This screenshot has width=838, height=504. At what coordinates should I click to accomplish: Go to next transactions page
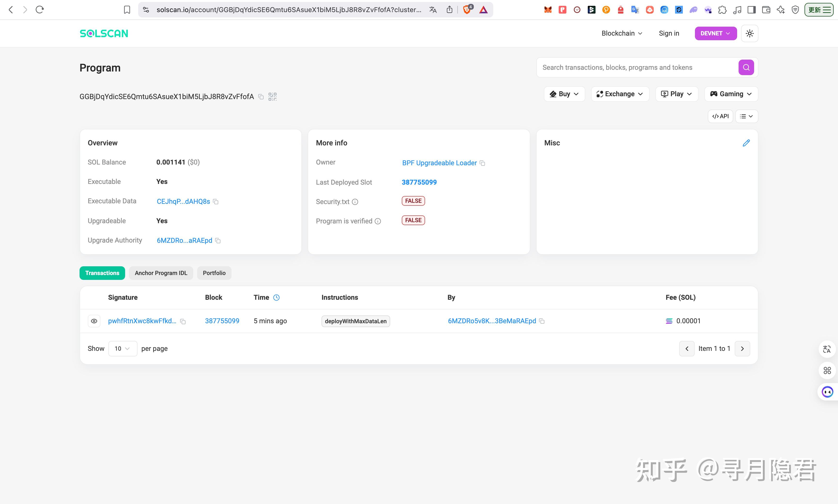[742, 349]
